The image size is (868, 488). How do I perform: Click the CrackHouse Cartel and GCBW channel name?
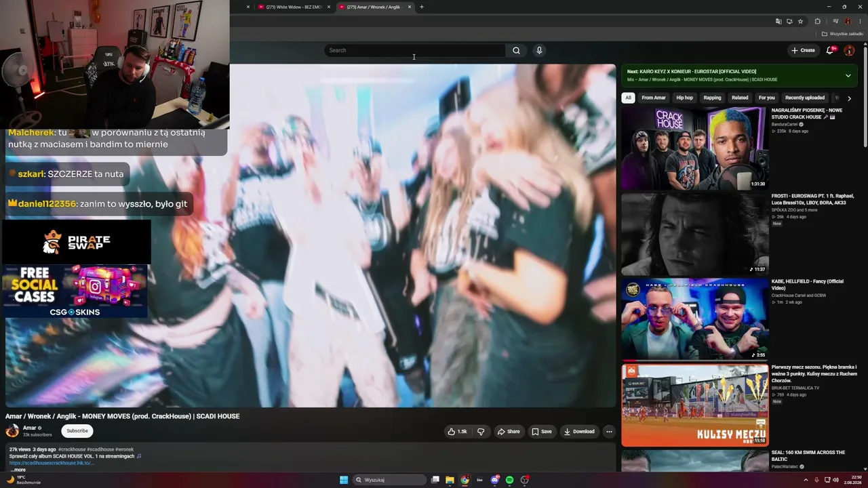(799, 296)
